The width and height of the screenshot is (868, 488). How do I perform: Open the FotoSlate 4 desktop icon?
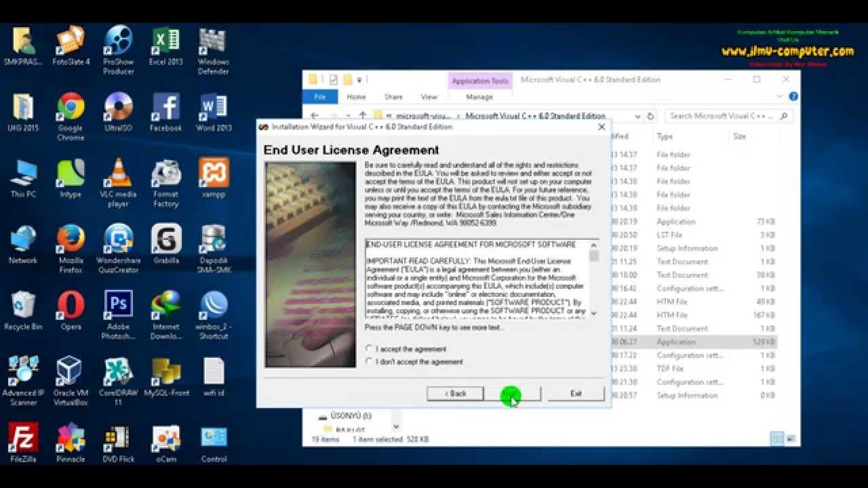pos(71,46)
